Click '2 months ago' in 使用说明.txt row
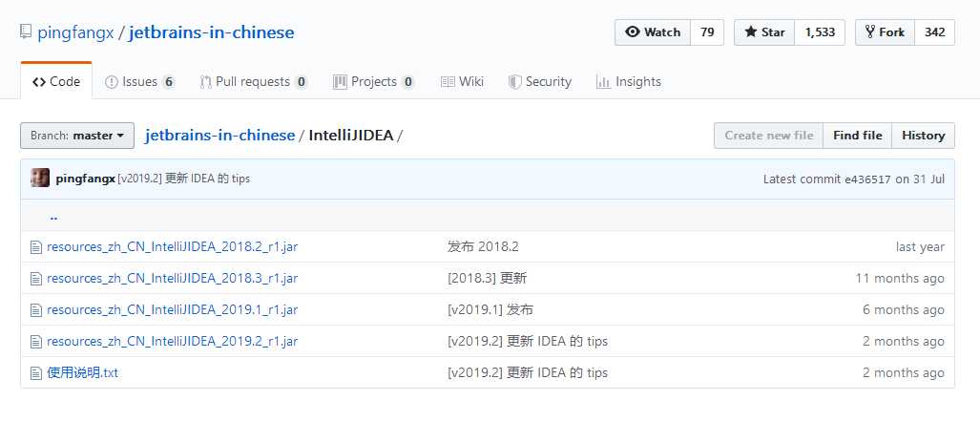 904,373
